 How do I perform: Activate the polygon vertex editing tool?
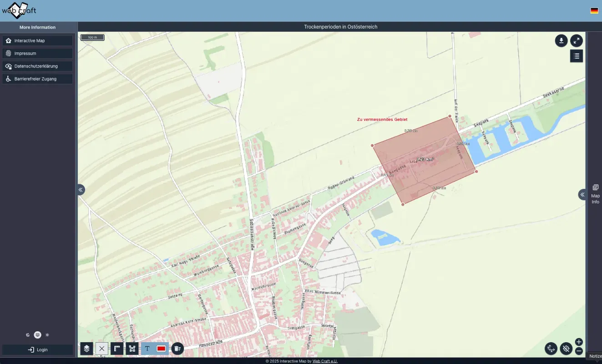point(132,348)
